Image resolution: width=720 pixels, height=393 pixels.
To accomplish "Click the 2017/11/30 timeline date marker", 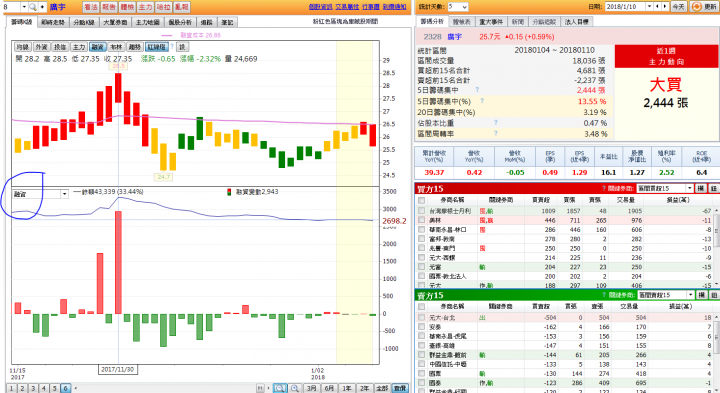I will pyautogui.click(x=118, y=370).
